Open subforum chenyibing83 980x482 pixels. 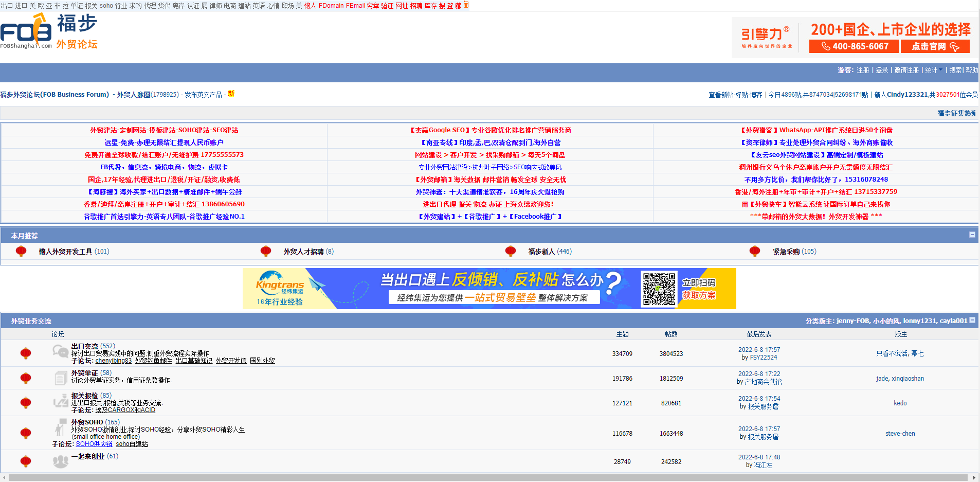[114, 361]
